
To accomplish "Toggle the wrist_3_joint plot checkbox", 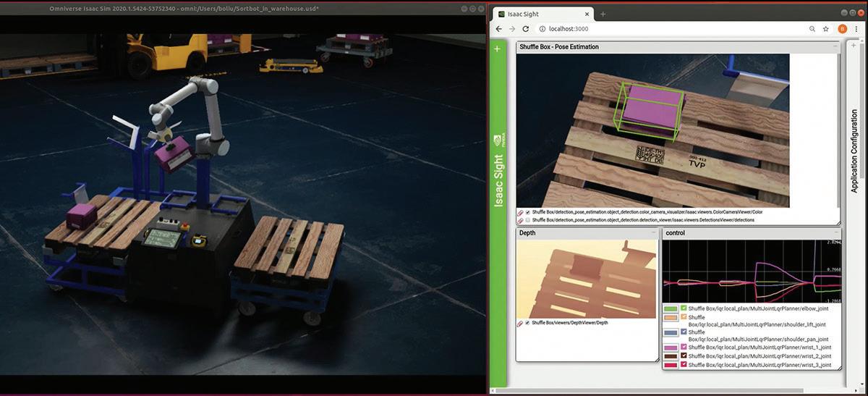I will click(684, 365).
